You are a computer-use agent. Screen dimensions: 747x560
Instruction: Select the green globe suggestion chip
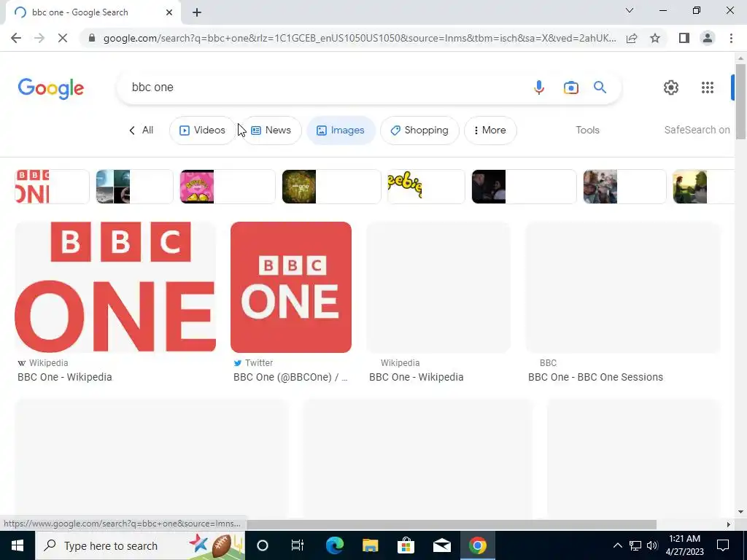(x=332, y=187)
